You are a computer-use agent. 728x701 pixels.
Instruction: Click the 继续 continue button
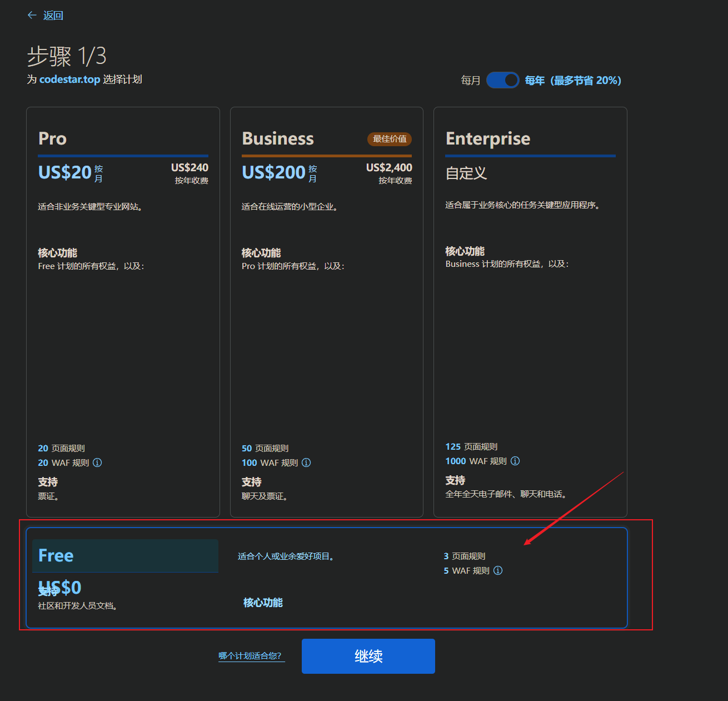click(368, 656)
